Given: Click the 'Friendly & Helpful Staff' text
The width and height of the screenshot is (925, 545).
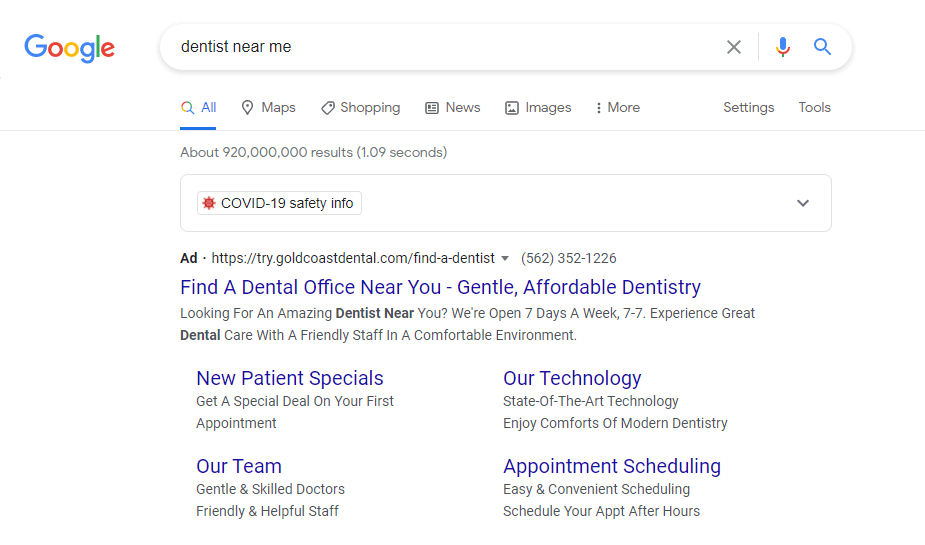Looking at the screenshot, I should tap(267, 511).
